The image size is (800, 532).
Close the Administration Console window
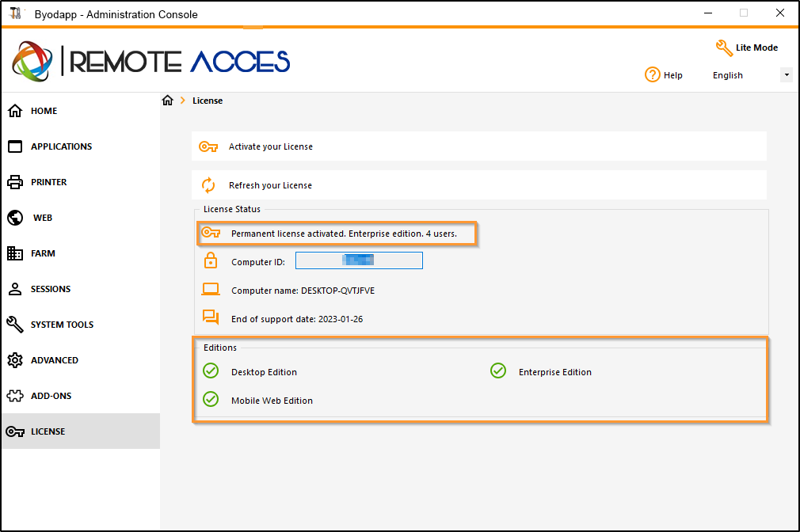780,13
